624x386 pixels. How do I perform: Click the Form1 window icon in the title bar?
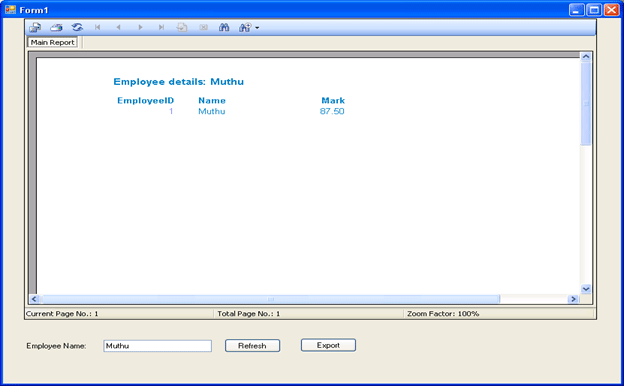10,10
